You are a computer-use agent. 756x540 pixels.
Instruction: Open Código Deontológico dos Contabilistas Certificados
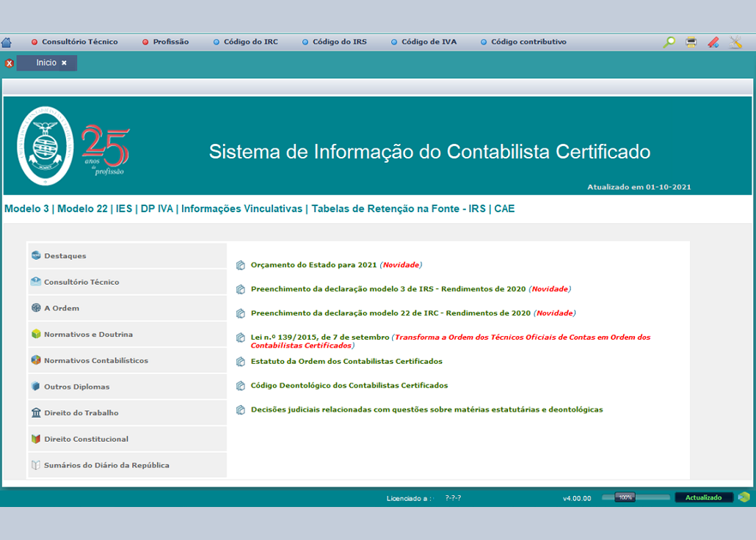coord(349,385)
